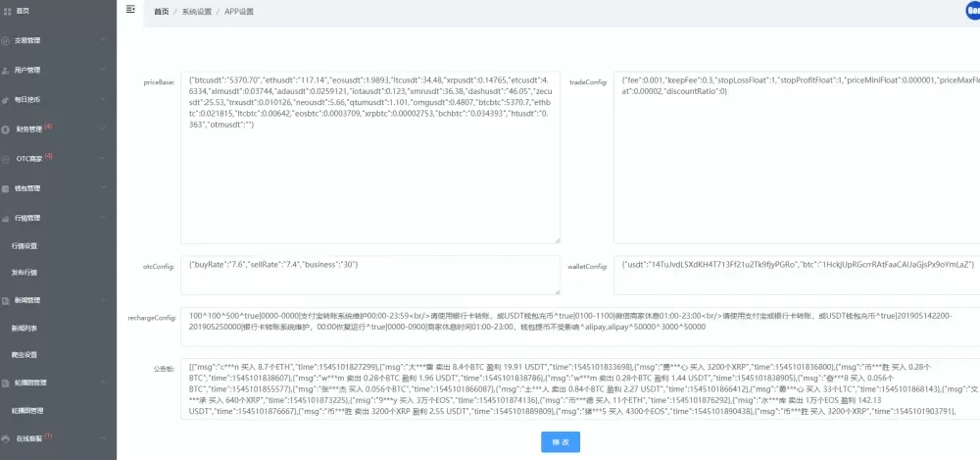Click the home icon beside 首页
980x460 pixels.
[6, 11]
